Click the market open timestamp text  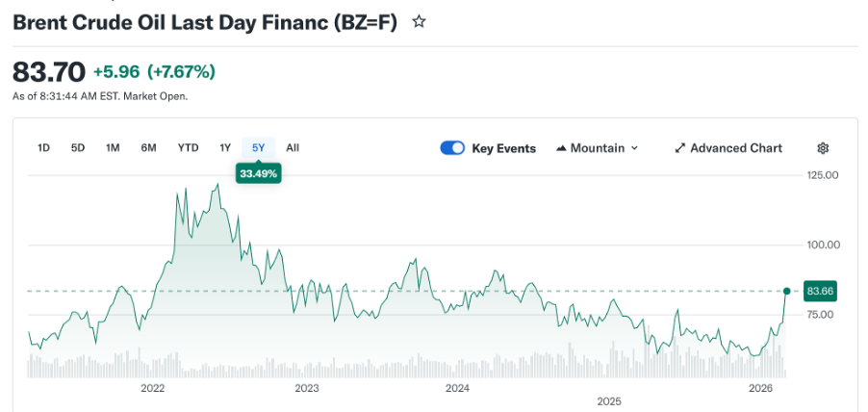click(100, 96)
